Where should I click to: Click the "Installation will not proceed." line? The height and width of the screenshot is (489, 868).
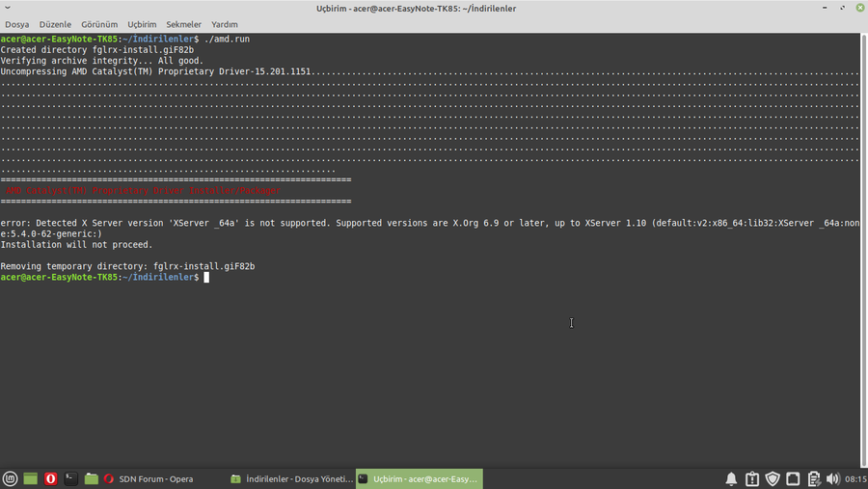(76, 245)
